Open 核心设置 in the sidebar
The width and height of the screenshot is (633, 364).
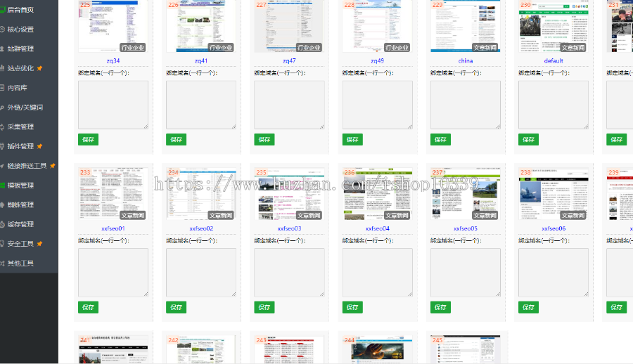(20, 30)
